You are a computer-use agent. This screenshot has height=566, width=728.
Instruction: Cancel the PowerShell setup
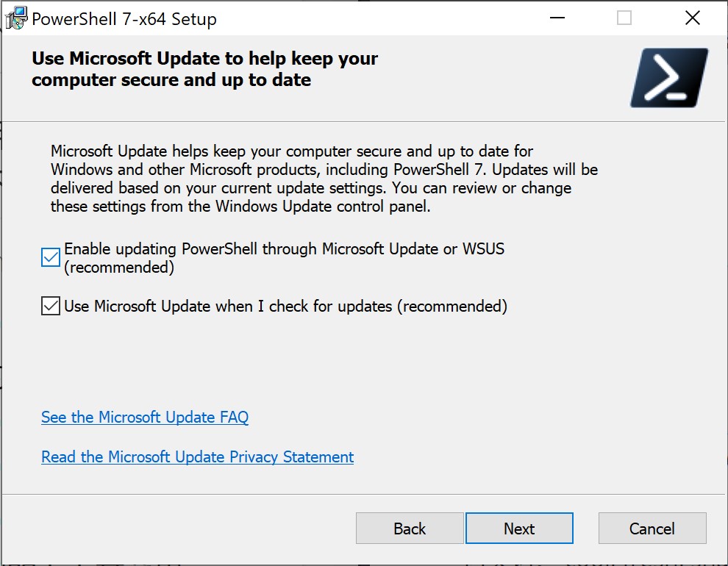point(652,529)
